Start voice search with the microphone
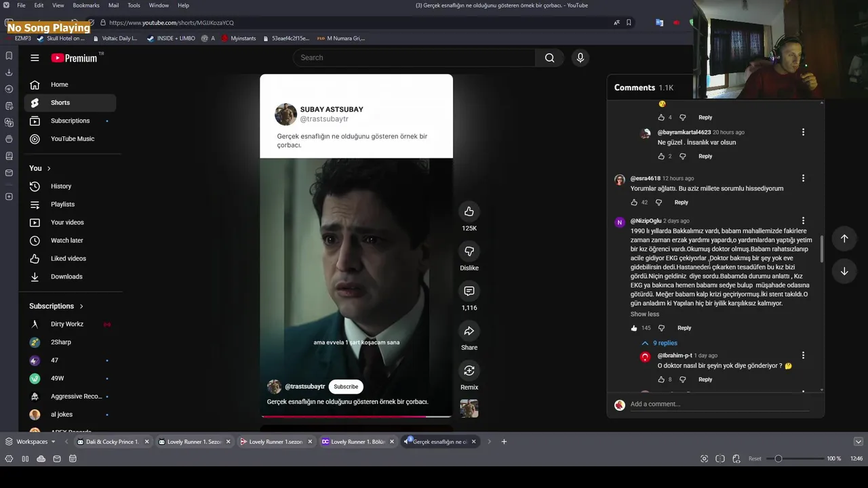The image size is (868, 488). (x=580, y=58)
